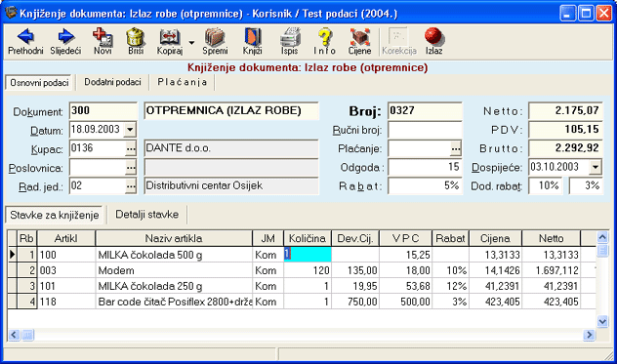Click the Cijena column header
Image resolution: width=617 pixels, height=364 pixels.
pyautogui.click(x=495, y=238)
